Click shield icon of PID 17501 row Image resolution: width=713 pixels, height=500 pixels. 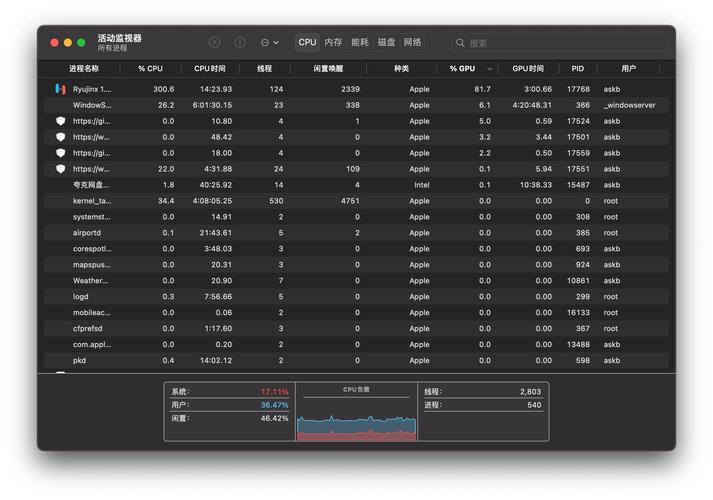60,137
